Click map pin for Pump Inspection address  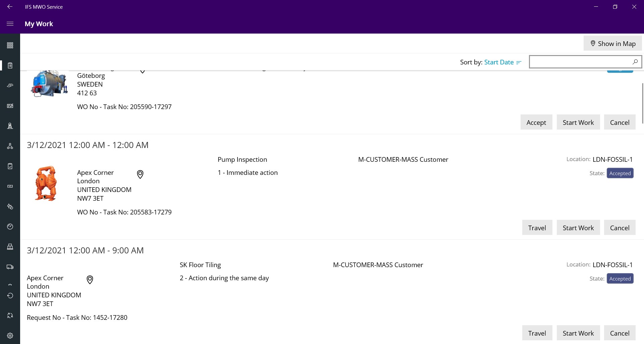pos(140,174)
